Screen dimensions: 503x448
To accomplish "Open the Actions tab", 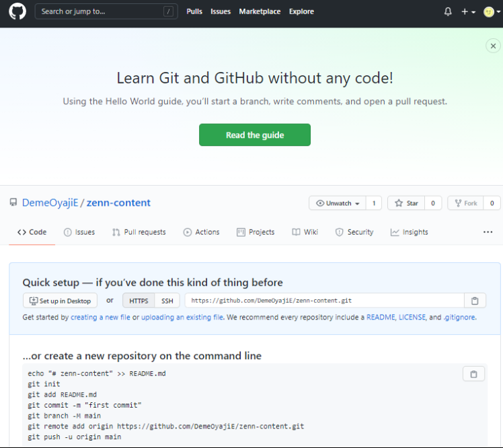I will tap(201, 232).
